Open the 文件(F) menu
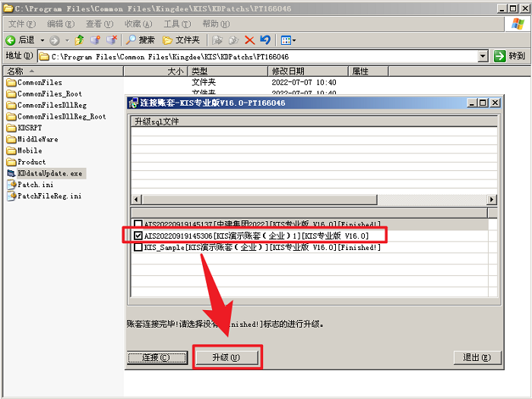This screenshot has width=532, height=399. [22, 24]
